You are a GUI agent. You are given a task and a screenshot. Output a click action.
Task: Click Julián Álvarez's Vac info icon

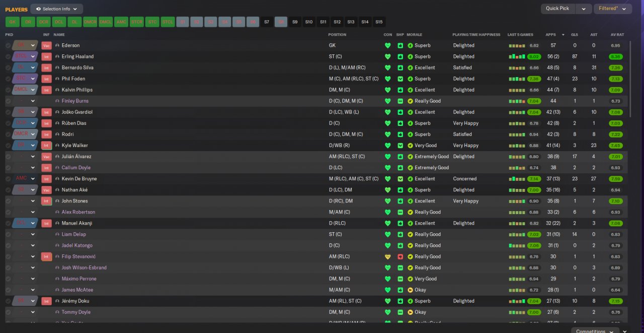coord(46,157)
